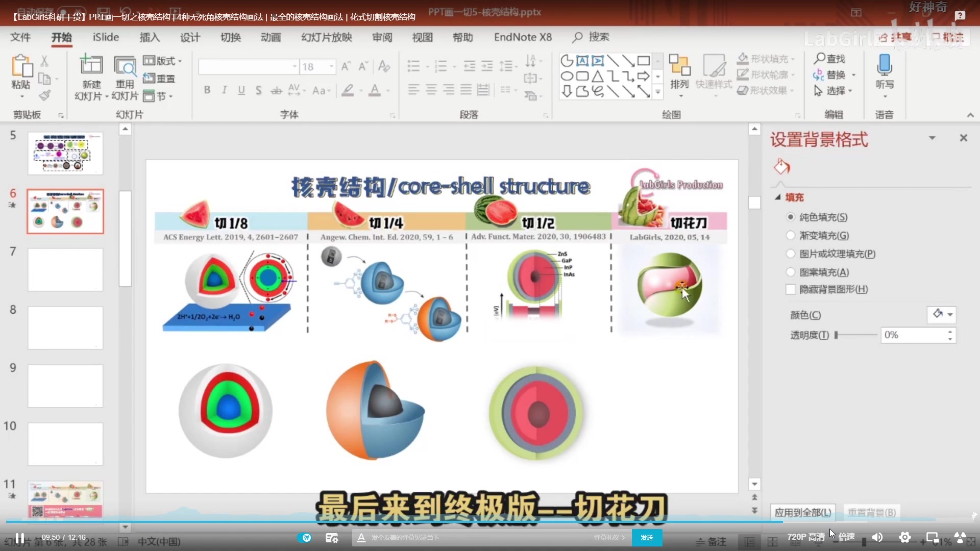Image resolution: width=980 pixels, height=551 pixels.
Task: Click the Search (搜索) box in ribbon
Action: pyautogui.click(x=591, y=37)
